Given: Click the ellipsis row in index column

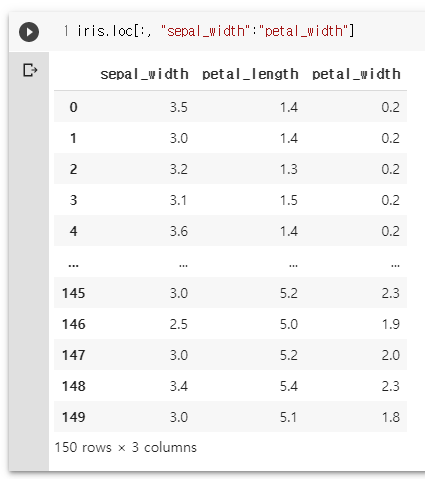Looking at the screenshot, I should 73,265.
